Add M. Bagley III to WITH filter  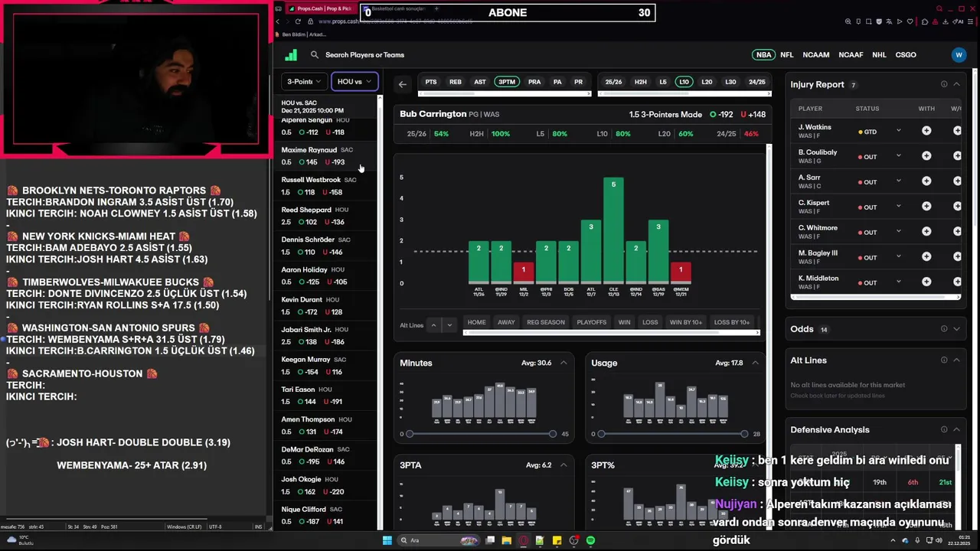pyautogui.click(x=926, y=257)
